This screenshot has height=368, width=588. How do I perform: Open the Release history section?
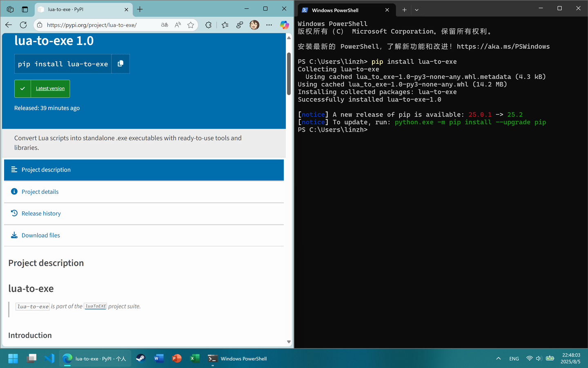tap(144, 213)
